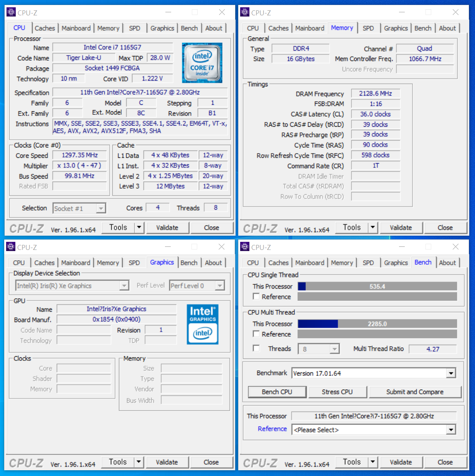
Task: Click the Tools button in the CPU window
Action: coord(118,227)
